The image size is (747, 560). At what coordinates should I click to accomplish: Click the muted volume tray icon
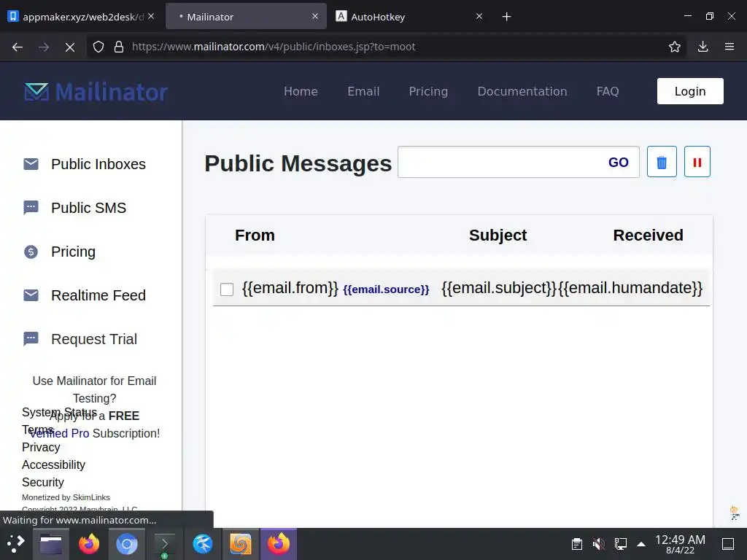pyautogui.click(x=599, y=544)
